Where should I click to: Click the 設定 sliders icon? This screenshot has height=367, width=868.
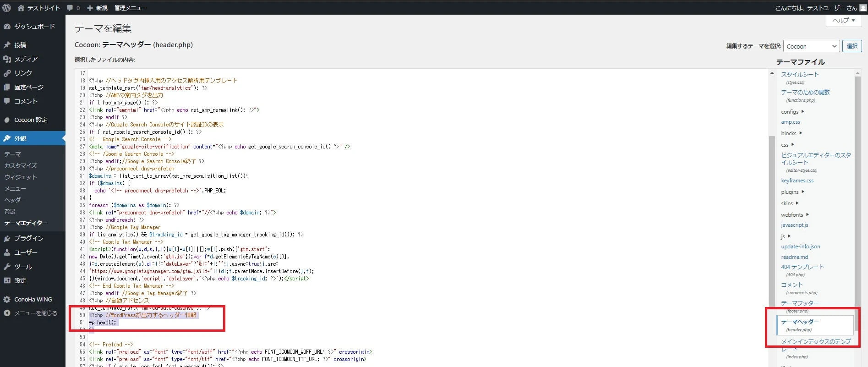click(x=7, y=280)
